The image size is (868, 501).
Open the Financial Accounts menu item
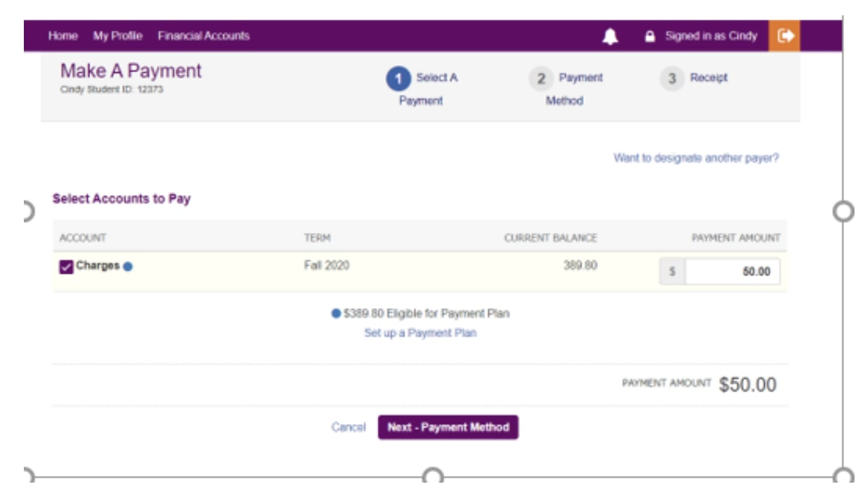[203, 36]
